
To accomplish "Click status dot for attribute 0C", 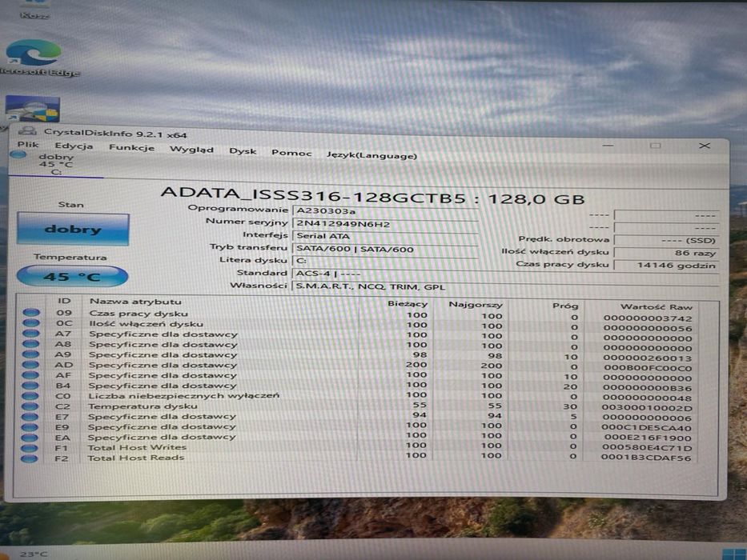I will pos(31,322).
